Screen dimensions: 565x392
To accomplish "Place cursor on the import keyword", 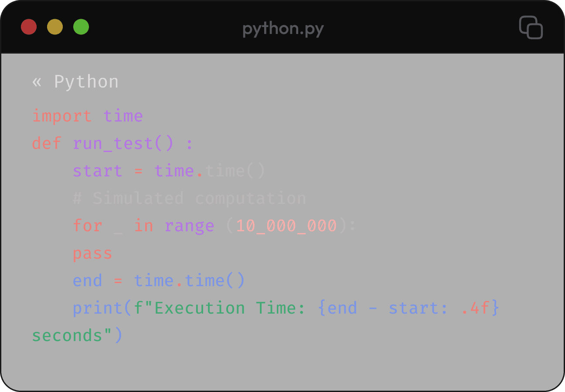I will 62,116.
